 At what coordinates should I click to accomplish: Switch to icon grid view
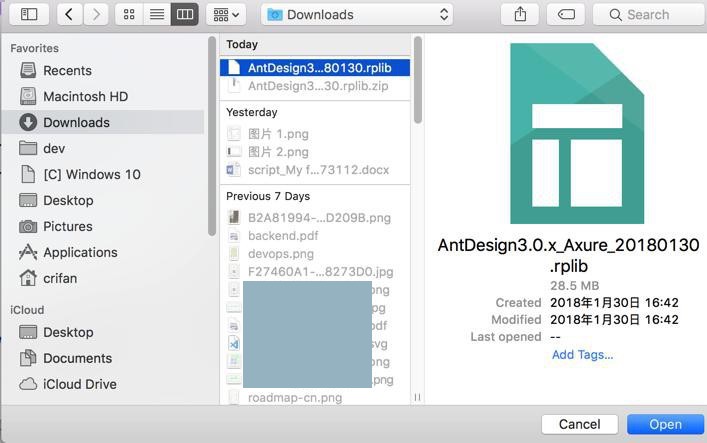pos(129,14)
